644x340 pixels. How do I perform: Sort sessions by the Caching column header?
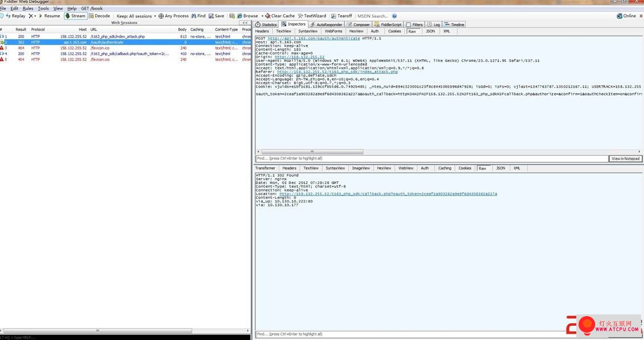(x=197, y=30)
